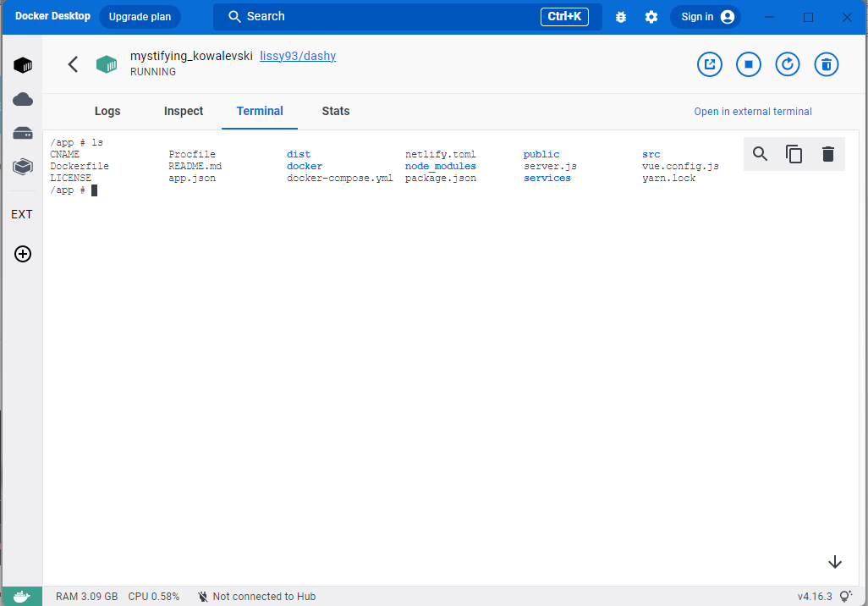868x606 pixels.
Task: Delete the container with trash icon
Action: [827, 64]
